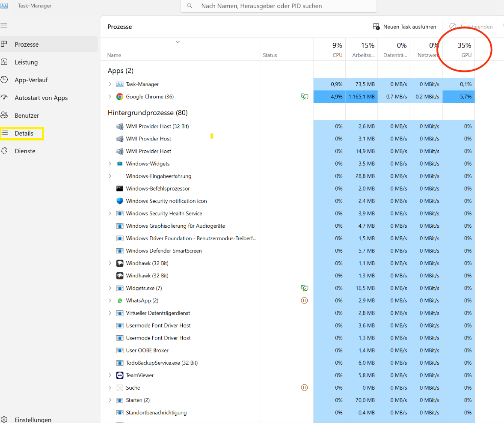The width and height of the screenshot is (504, 423).
Task: Click the Leistung sidebar icon
Action: [x=4, y=62]
